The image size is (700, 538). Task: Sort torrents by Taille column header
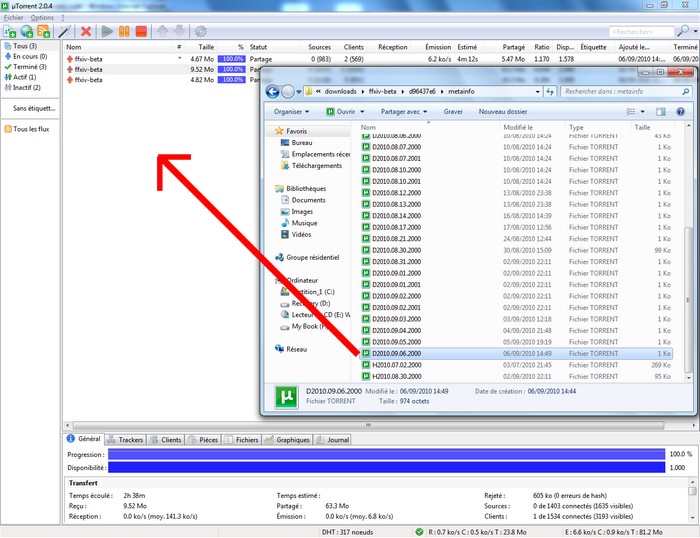(206, 47)
